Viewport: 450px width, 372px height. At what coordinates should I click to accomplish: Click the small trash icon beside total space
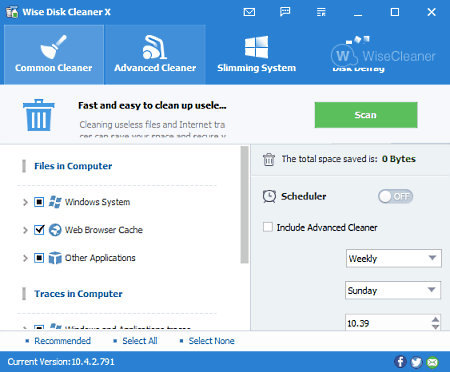pyautogui.click(x=269, y=159)
